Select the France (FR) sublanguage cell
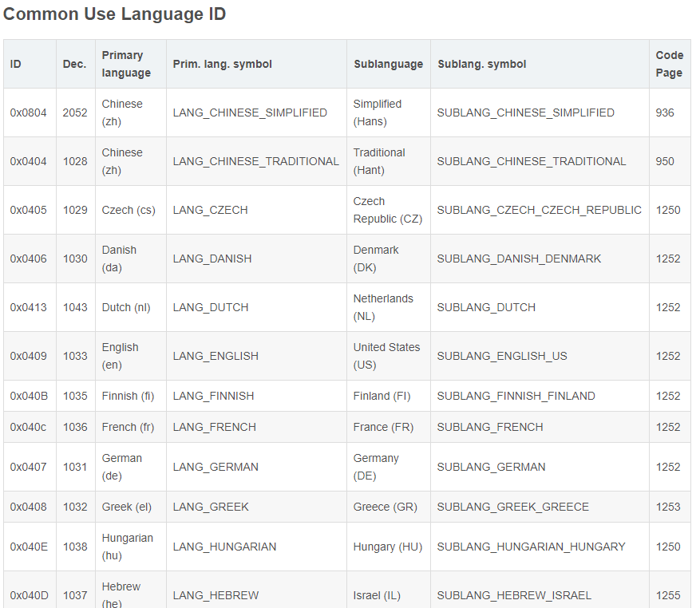 383,427
